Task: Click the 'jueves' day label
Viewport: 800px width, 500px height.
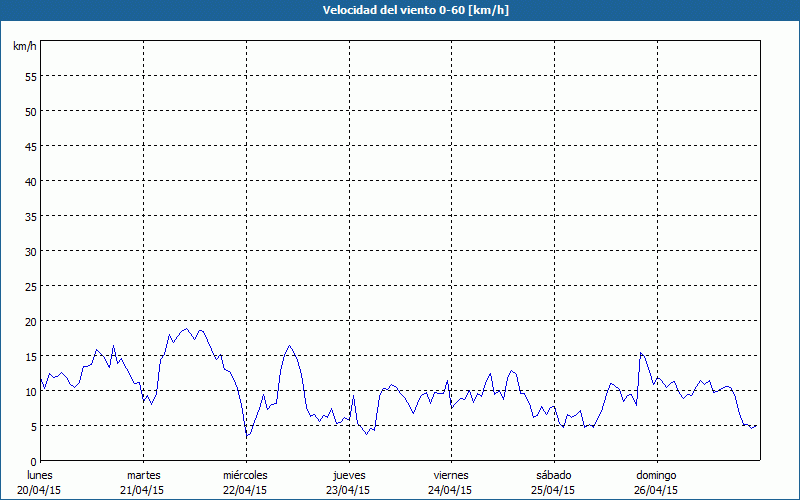Action: tap(348, 475)
